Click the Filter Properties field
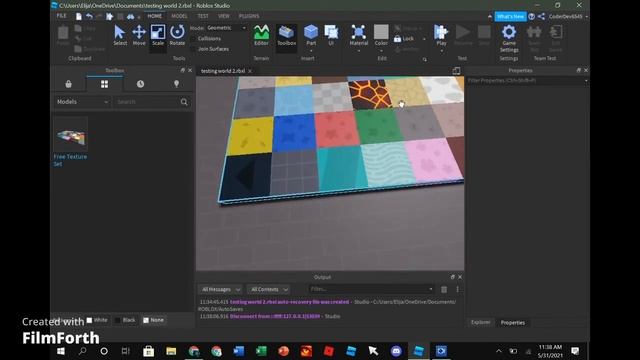 pyautogui.click(x=527, y=81)
